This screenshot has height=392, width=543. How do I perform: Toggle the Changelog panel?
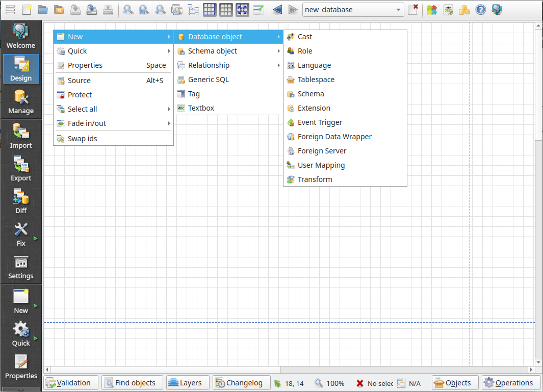point(241,383)
